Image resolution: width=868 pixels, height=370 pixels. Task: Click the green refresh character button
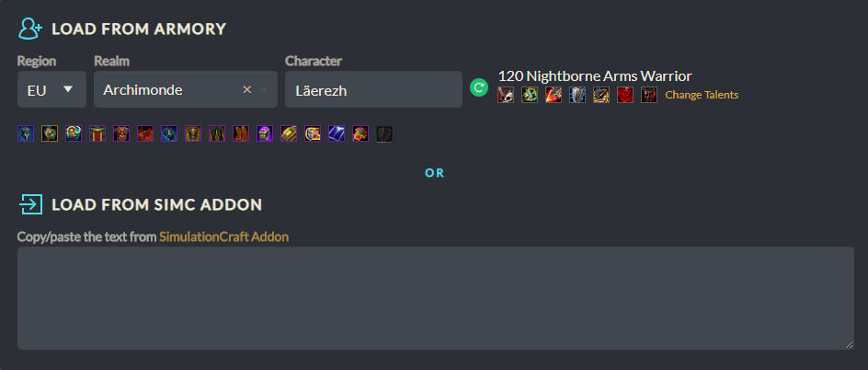478,88
